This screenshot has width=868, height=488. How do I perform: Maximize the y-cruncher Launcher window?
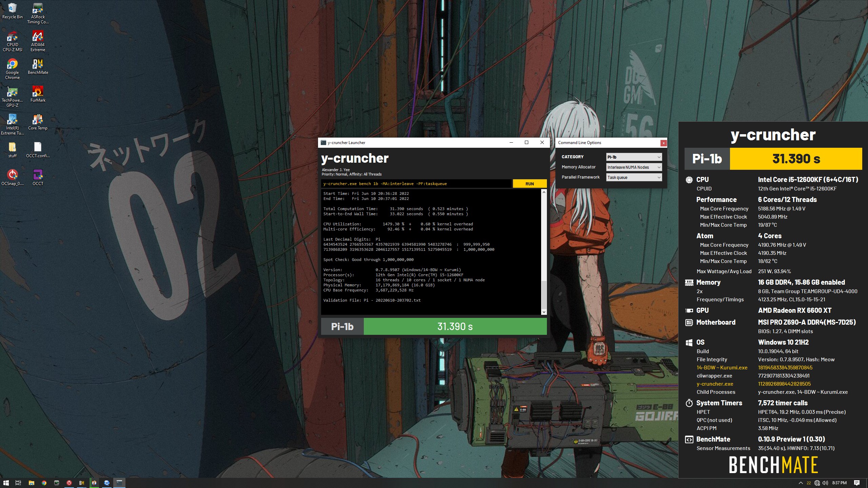(527, 143)
